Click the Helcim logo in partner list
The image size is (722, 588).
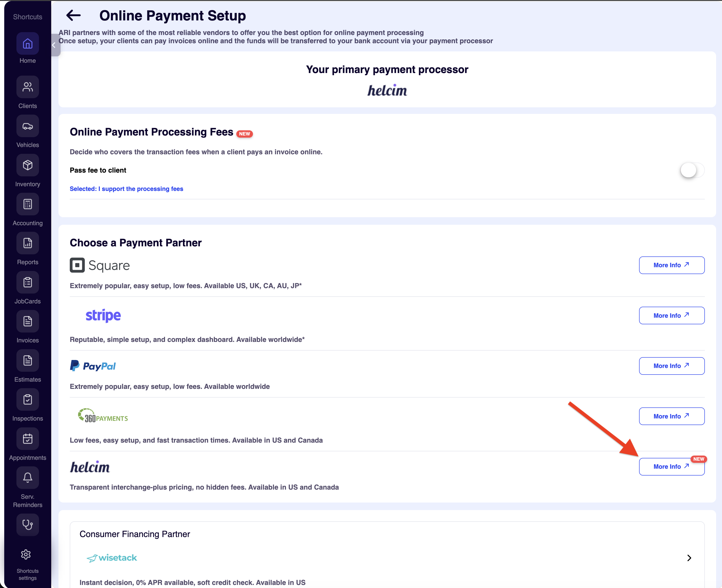coord(90,467)
